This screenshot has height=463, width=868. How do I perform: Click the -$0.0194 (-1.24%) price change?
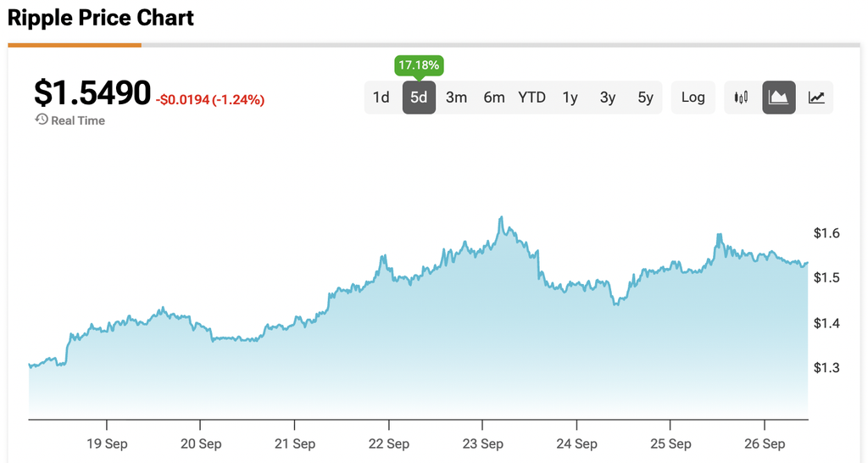coord(210,100)
